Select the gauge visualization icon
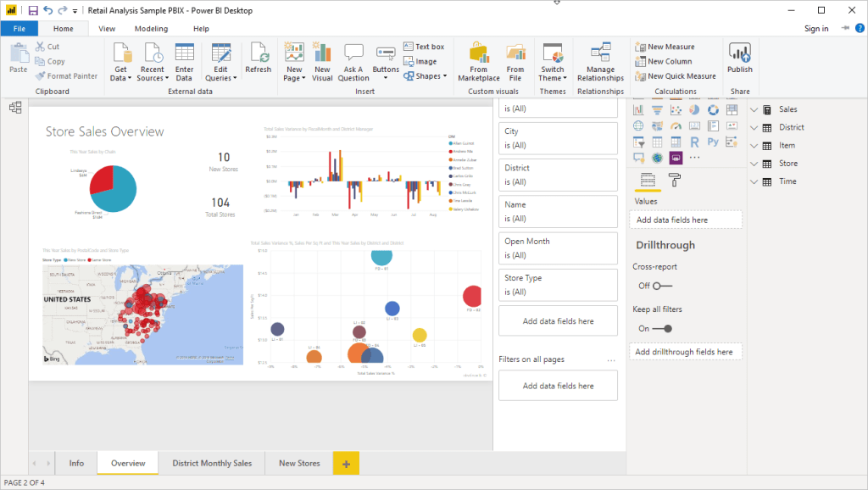868x490 pixels. click(676, 125)
